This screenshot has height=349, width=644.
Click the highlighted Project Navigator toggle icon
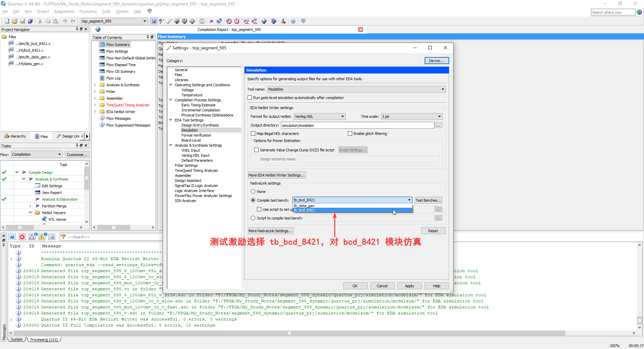point(154,21)
